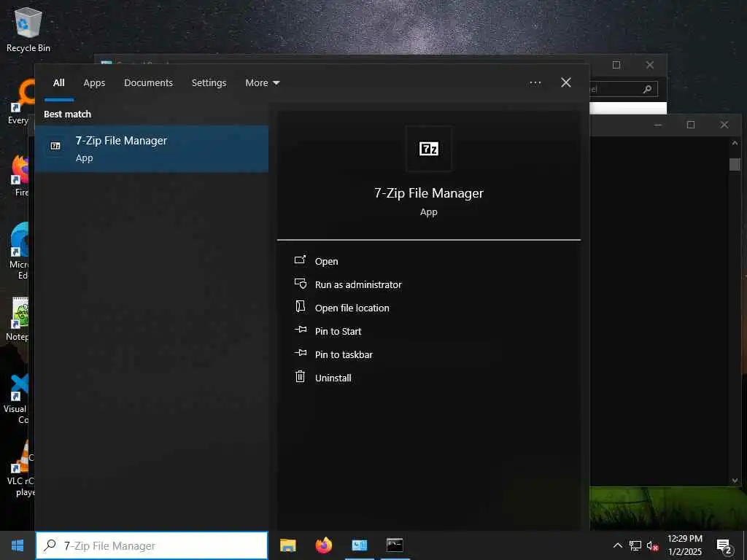Click the muted volume tray icon

click(x=653, y=545)
